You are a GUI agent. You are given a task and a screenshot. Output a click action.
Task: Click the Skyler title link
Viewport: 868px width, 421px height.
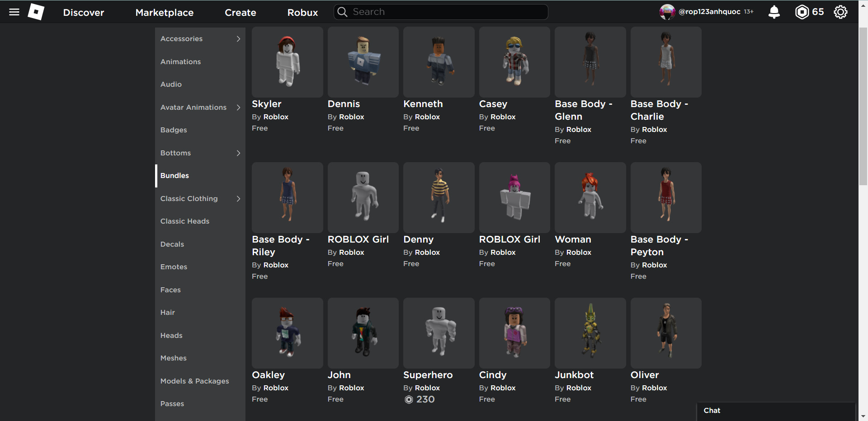coord(267,104)
